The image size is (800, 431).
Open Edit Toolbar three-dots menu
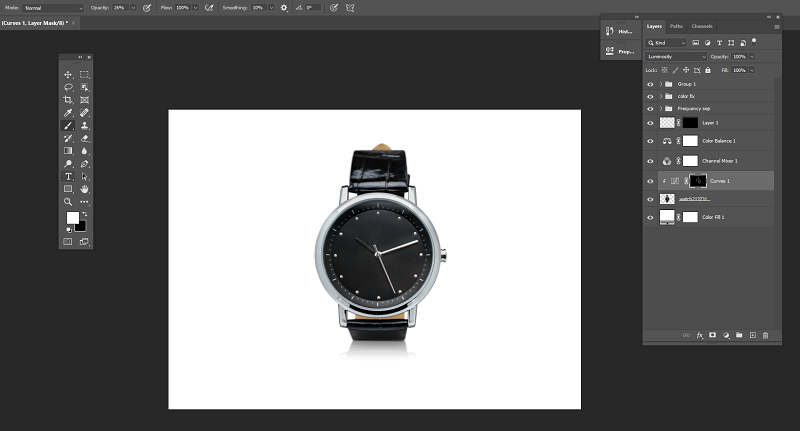pos(84,201)
